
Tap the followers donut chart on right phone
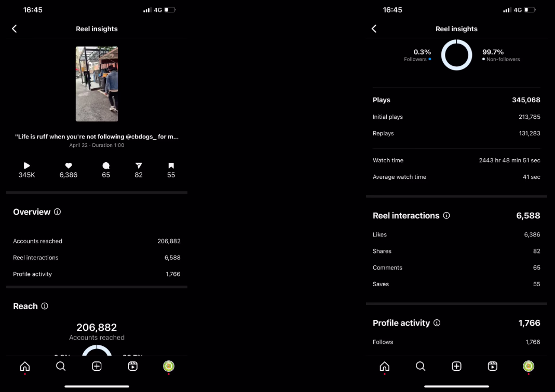pyautogui.click(x=456, y=55)
